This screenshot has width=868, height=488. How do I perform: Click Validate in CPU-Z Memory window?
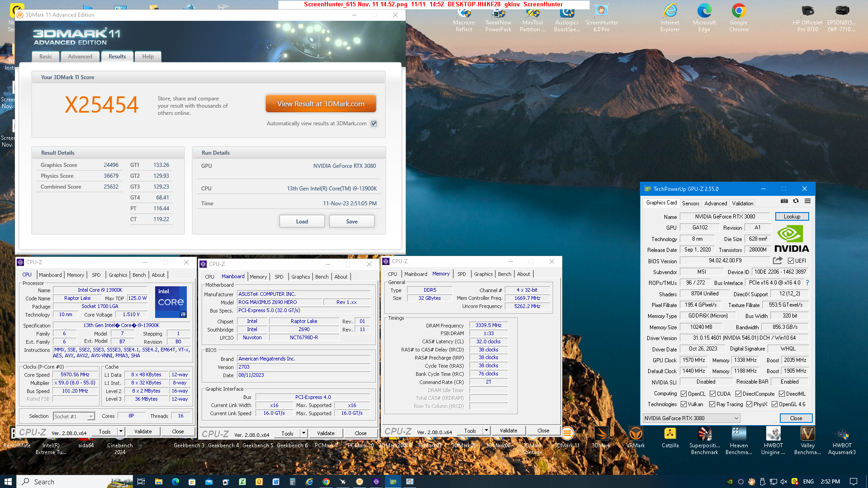click(508, 430)
